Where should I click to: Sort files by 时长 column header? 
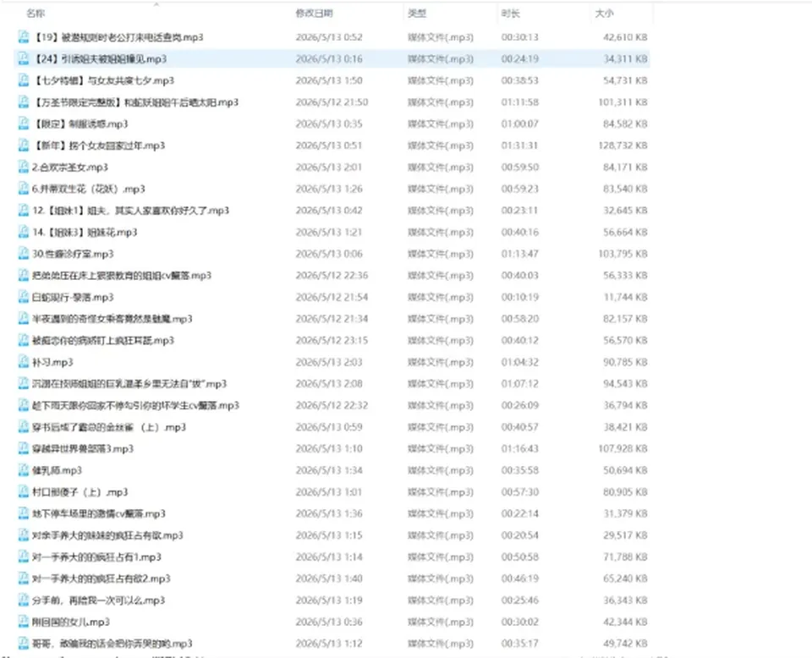[x=510, y=14]
